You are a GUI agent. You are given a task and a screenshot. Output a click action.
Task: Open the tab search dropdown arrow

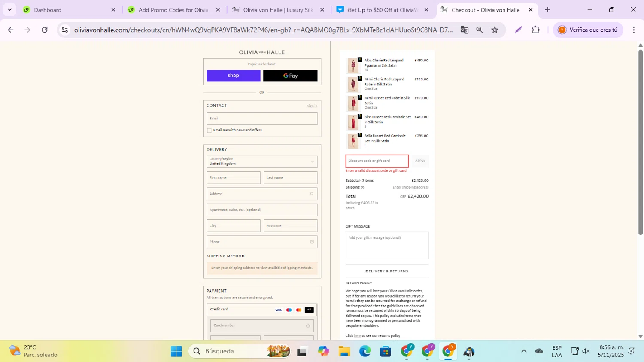coord(9,10)
